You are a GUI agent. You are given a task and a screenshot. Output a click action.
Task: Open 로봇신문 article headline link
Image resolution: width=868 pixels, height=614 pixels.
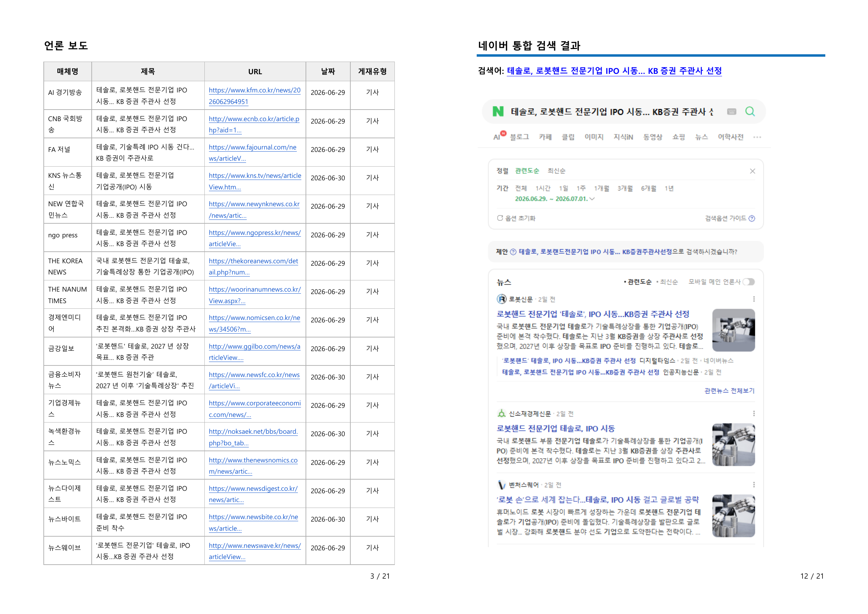pyautogui.click(x=593, y=314)
